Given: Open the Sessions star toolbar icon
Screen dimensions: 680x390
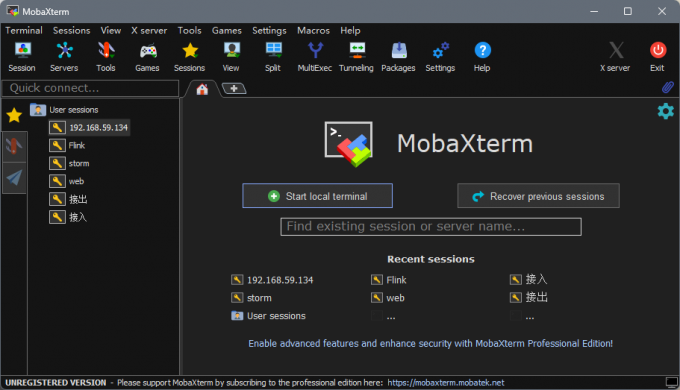Looking at the screenshot, I should pyautogui.click(x=190, y=57).
